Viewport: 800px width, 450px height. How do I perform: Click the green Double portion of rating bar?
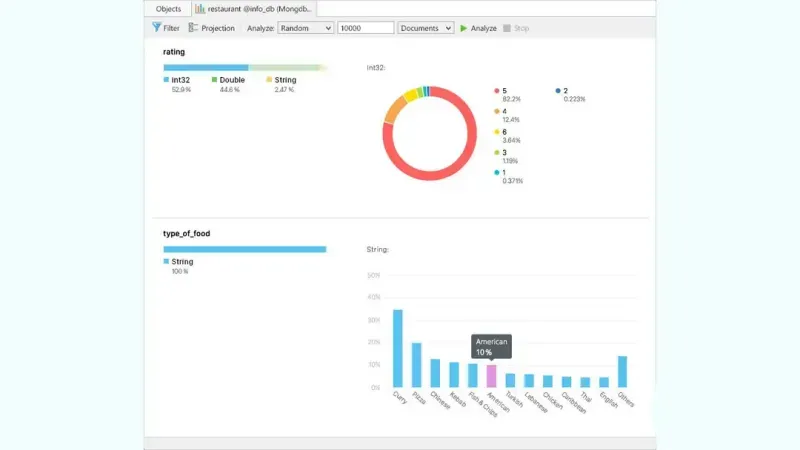pos(285,67)
